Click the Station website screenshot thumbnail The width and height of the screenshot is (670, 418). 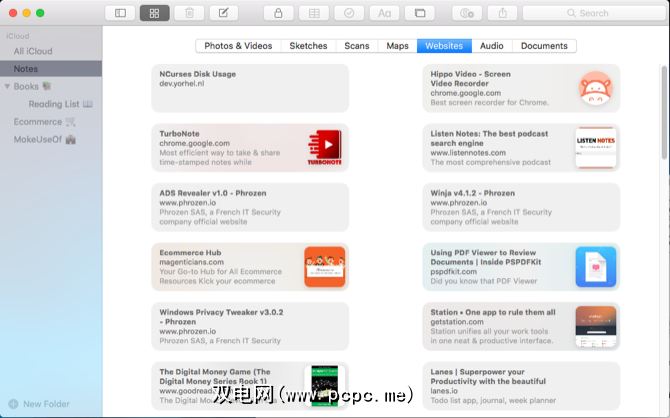click(596, 327)
